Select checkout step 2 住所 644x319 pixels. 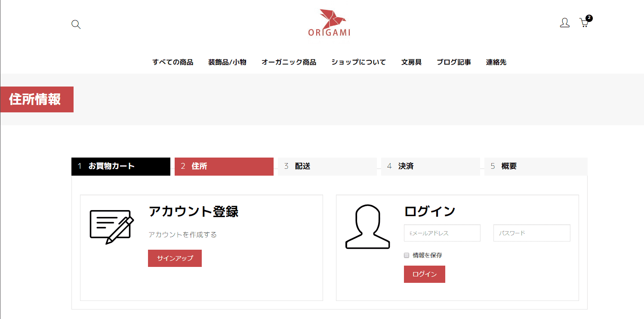pos(224,167)
